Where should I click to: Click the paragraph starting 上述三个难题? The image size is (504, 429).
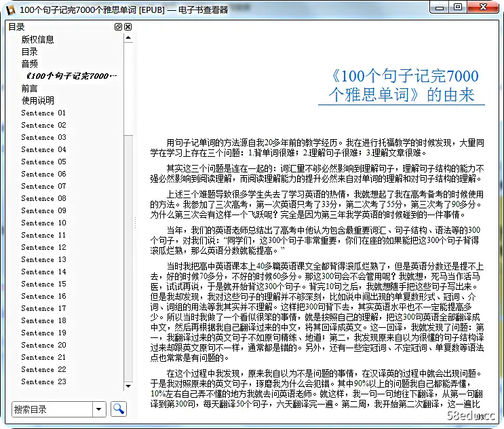coord(317,204)
